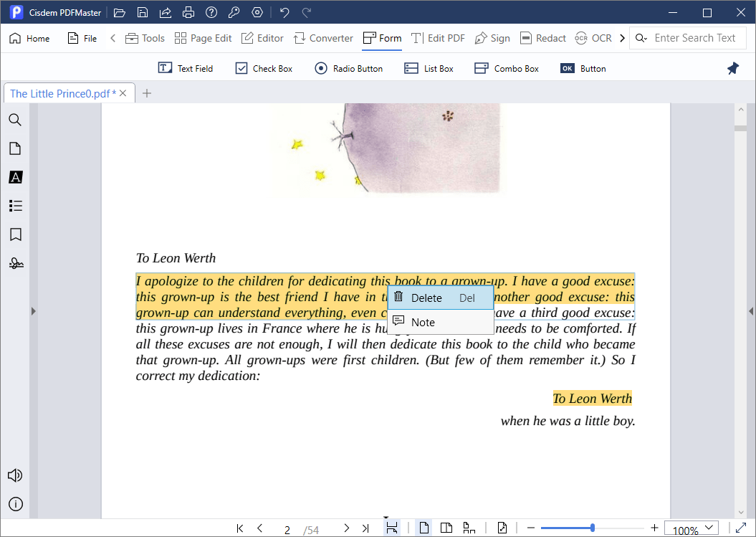Click the fit page icon in status bar
The width and height of the screenshot is (756, 537).
502,528
